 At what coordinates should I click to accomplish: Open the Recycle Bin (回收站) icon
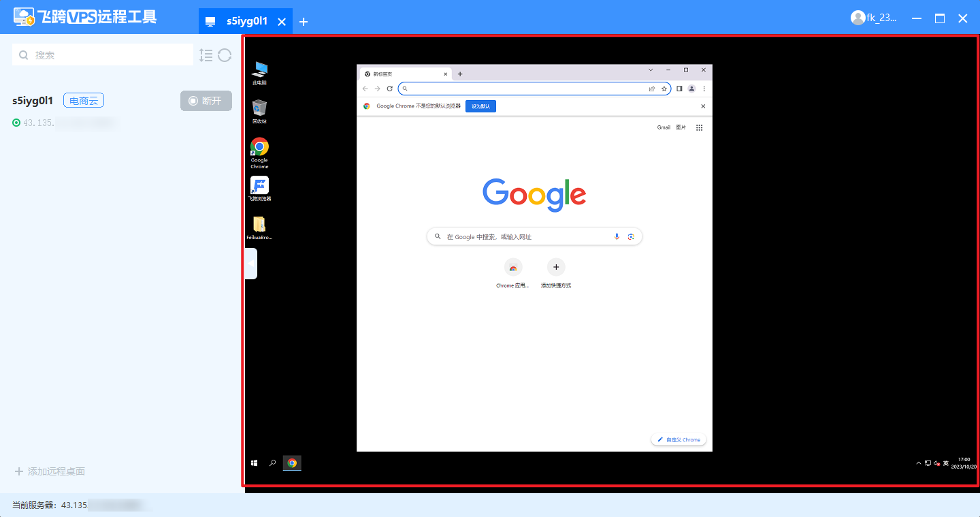coord(259,109)
